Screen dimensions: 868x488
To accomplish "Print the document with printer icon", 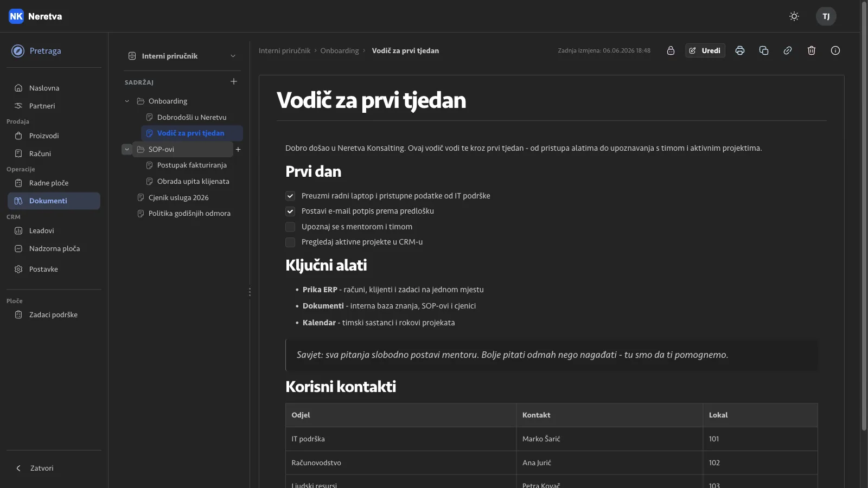I will point(740,50).
